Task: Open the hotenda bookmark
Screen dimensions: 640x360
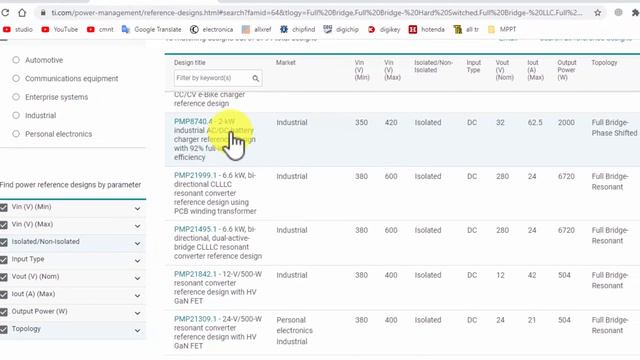Action: coord(427,29)
